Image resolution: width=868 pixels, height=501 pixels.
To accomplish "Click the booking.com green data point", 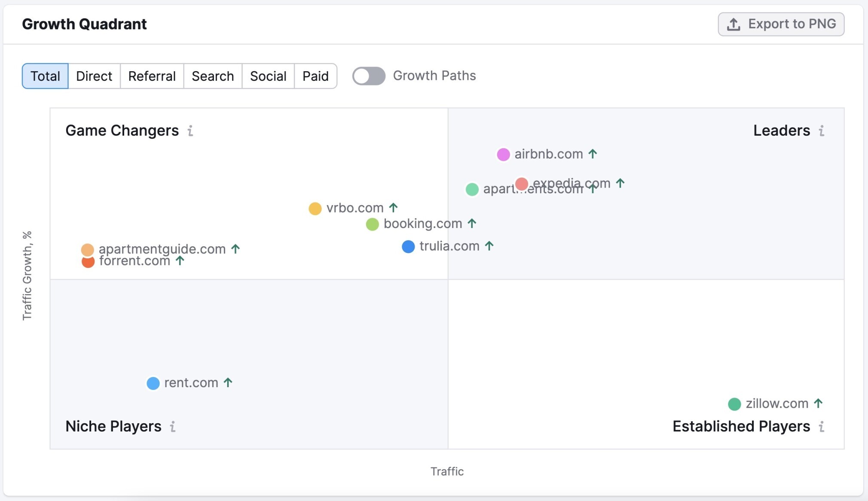I will [x=372, y=224].
